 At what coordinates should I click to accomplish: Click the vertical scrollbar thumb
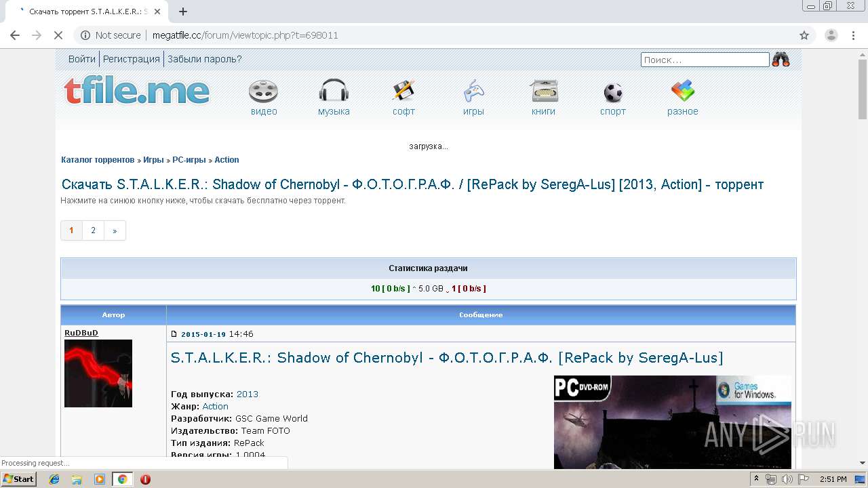point(863,89)
